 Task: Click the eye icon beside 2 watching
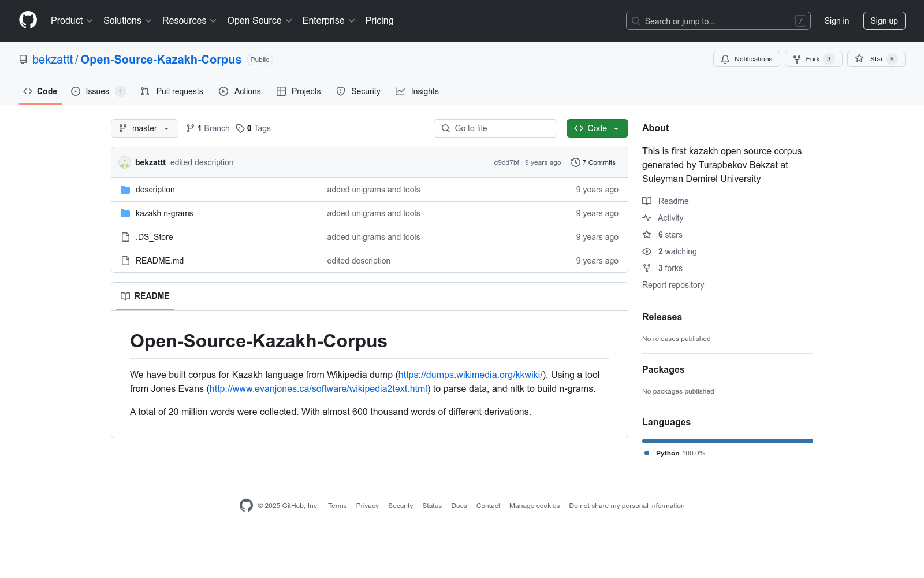tap(647, 251)
